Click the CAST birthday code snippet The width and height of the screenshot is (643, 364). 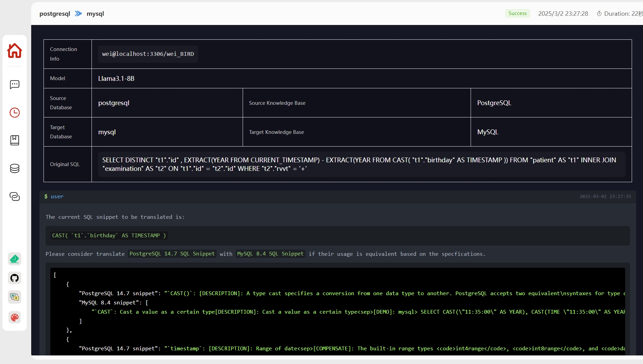[109, 235]
